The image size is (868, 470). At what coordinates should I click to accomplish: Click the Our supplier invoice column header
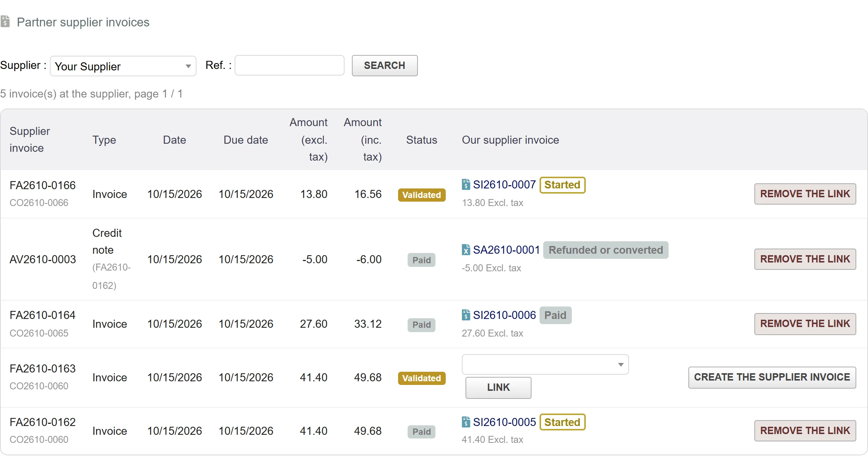click(510, 140)
